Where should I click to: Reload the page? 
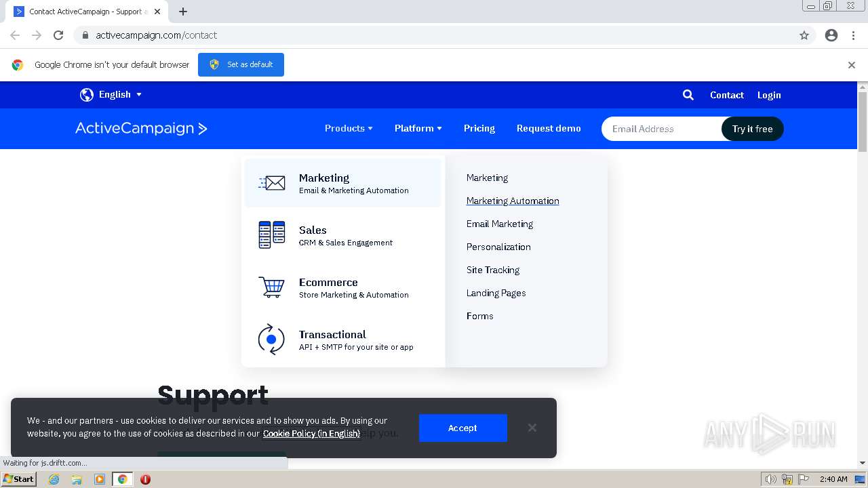pos(58,35)
